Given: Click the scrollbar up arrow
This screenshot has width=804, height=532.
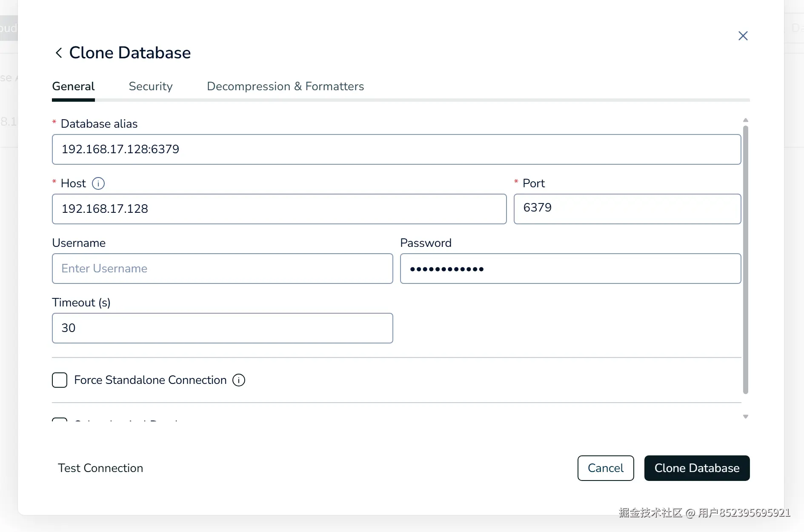Looking at the screenshot, I should tap(746, 120).
